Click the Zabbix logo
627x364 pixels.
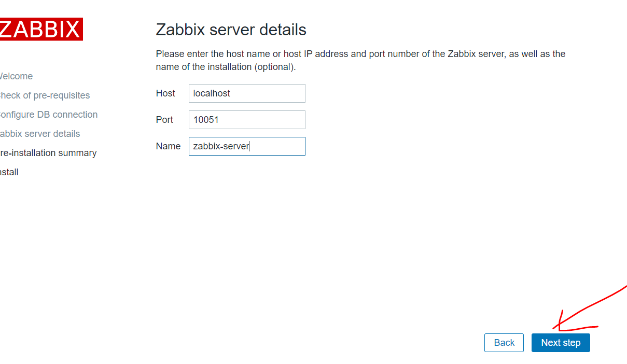coord(40,30)
